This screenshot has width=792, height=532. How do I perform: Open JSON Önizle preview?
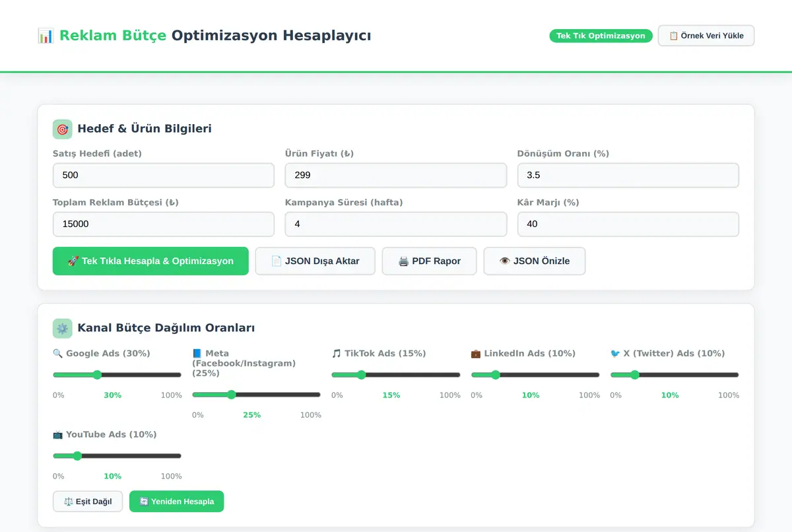coord(535,261)
